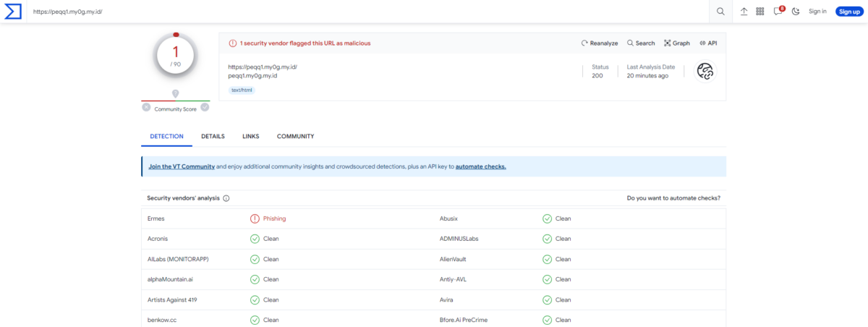Click Clean check icon for ADMINUSLabs
Screen dimensions: 868x327
(547, 239)
